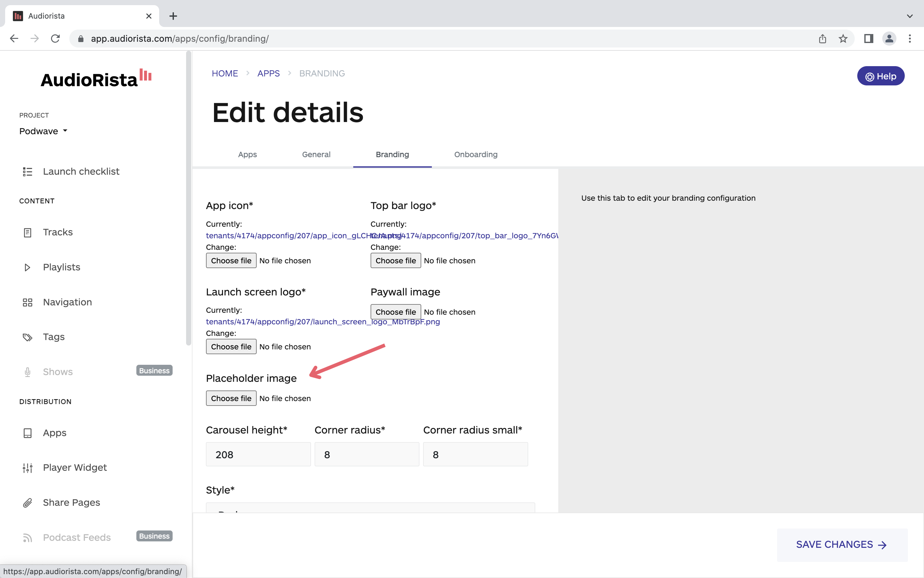The image size is (924, 578).
Task: Click the browser address bar URL
Action: pyautogui.click(x=179, y=39)
